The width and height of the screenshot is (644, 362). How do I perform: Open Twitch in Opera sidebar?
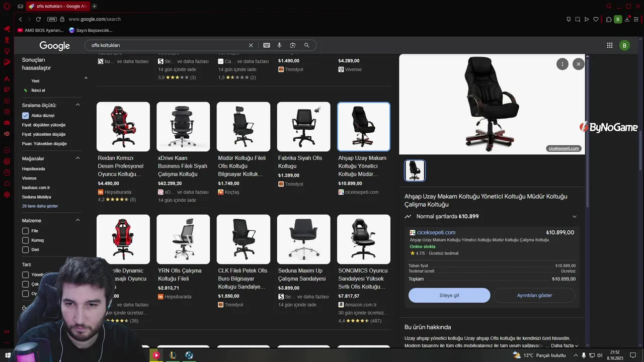[x=7, y=89]
